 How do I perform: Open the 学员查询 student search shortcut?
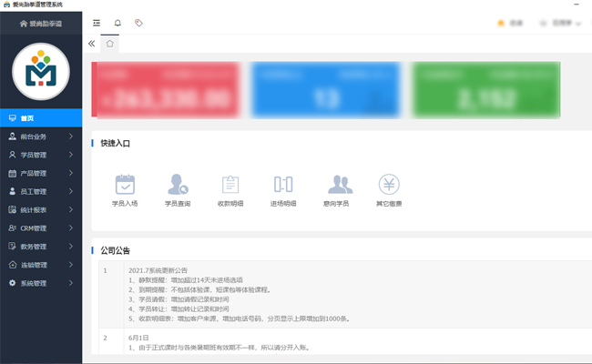178,185
